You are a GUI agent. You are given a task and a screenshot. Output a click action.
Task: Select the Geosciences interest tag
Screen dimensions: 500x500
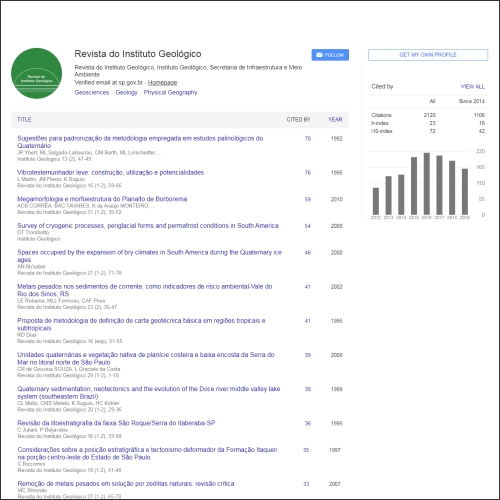92,93
